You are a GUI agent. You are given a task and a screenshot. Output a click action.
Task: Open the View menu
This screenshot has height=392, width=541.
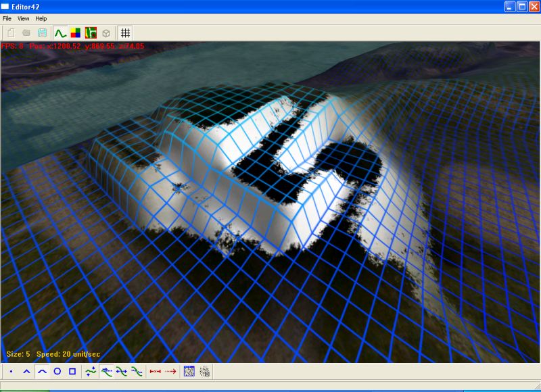[24, 18]
